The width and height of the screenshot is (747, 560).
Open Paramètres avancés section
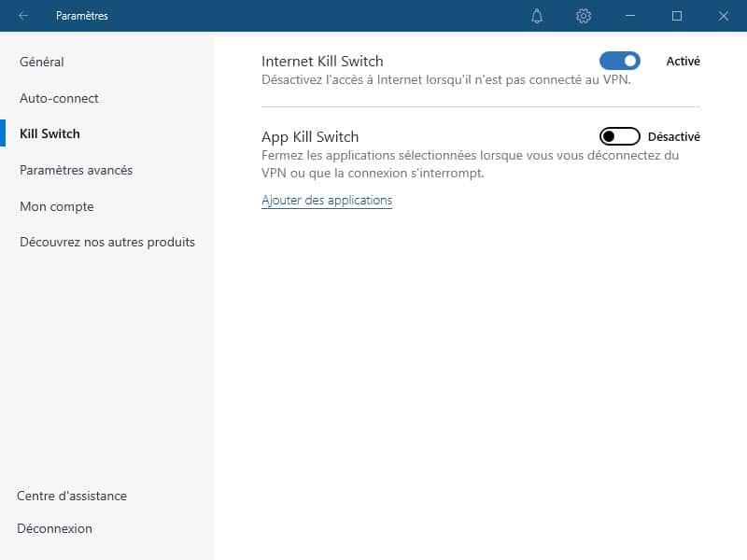point(77,170)
